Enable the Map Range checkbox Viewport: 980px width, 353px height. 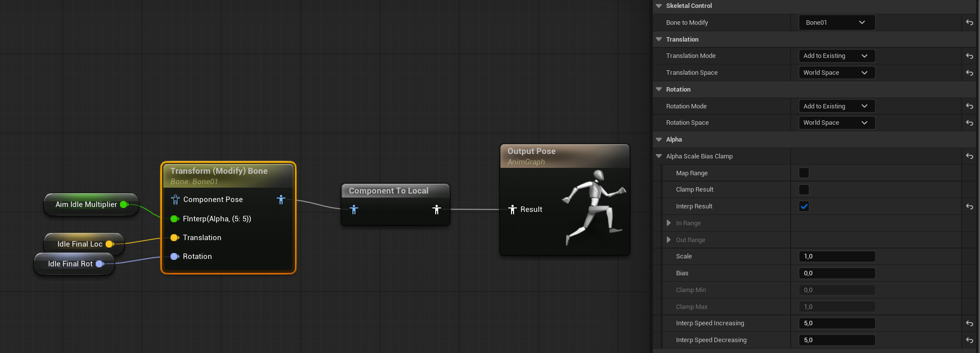(x=804, y=173)
